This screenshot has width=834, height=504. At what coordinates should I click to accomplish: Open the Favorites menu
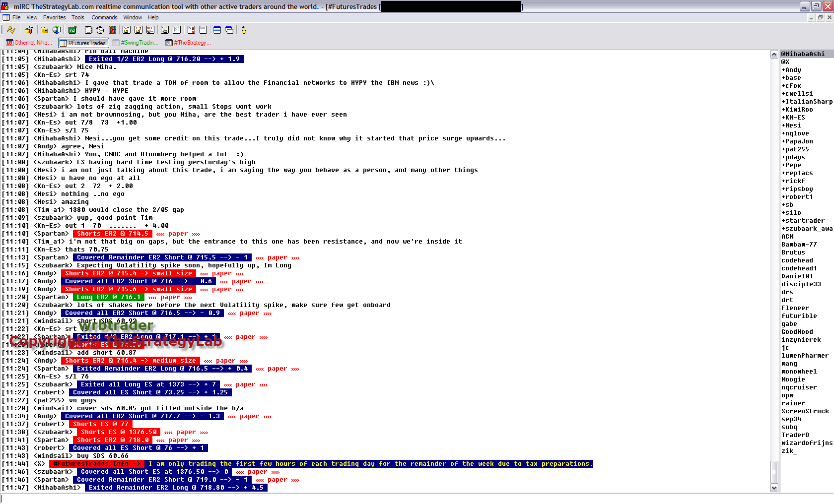(54, 17)
